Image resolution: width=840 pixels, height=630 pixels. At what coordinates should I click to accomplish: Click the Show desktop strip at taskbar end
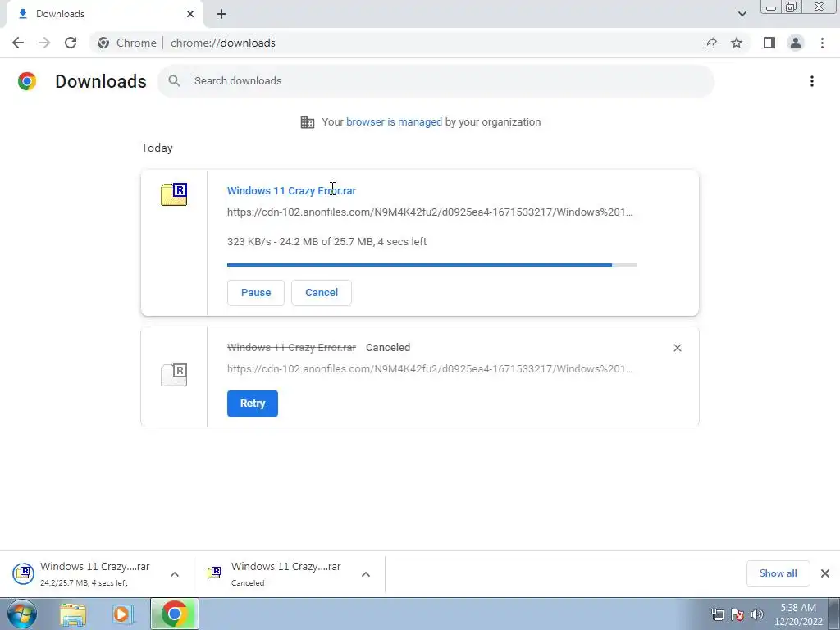click(x=834, y=614)
